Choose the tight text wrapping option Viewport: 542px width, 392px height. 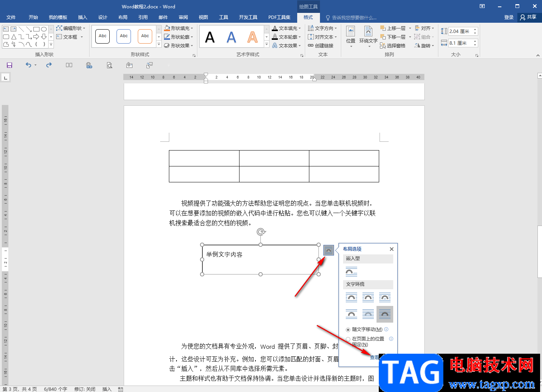pyautogui.click(x=368, y=298)
